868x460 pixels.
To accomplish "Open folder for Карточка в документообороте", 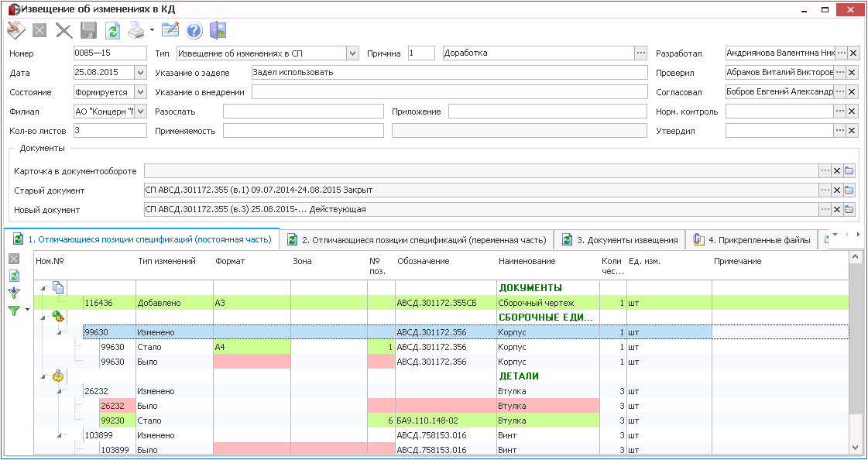I will click(849, 171).
